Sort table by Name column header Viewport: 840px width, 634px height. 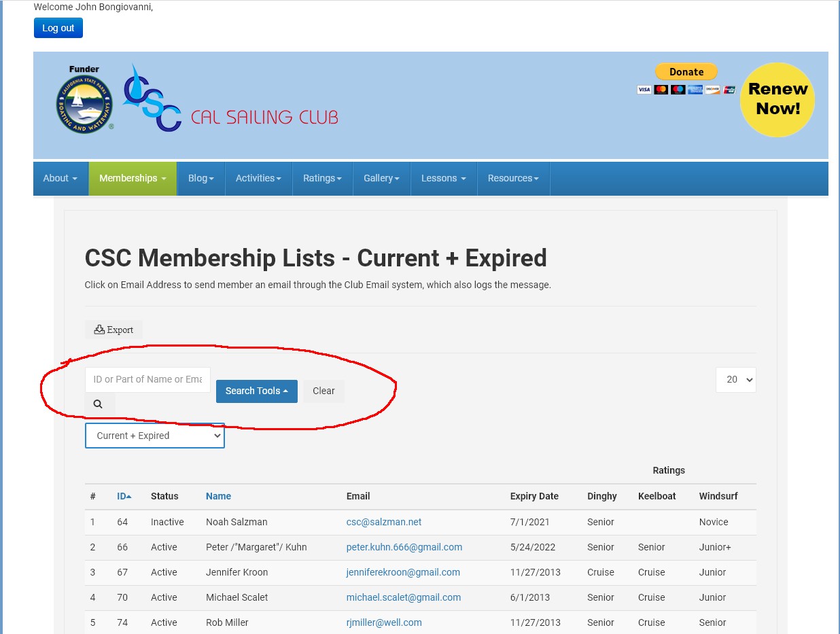pos(219,496)
